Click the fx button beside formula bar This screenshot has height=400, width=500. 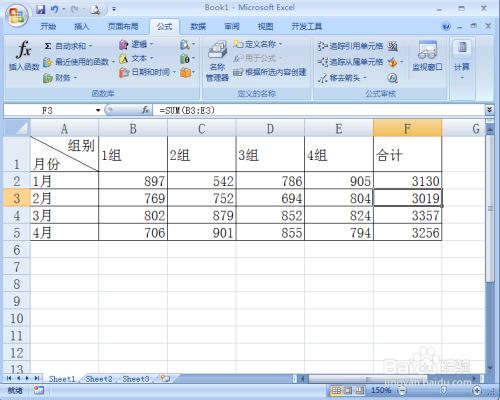(x=145, y=110)
